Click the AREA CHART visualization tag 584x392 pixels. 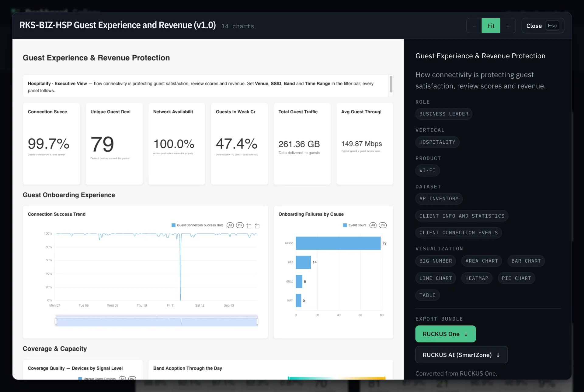coord(481,261)
